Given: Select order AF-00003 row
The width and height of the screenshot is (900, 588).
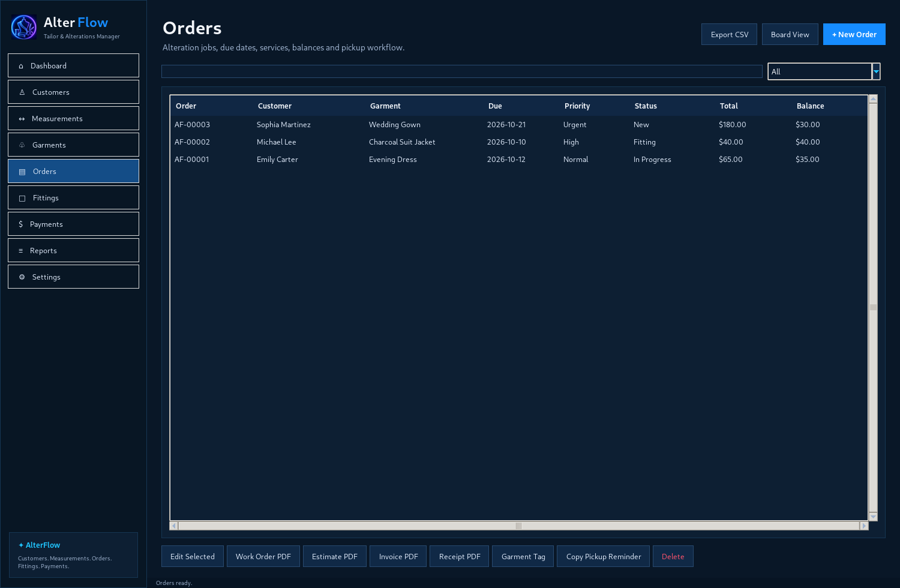Looking at the screenshot, I should click(519, 125).
